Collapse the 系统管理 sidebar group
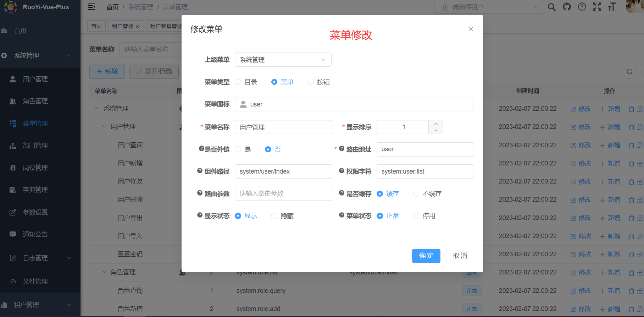Screen dimensions: 644x317 40,56
